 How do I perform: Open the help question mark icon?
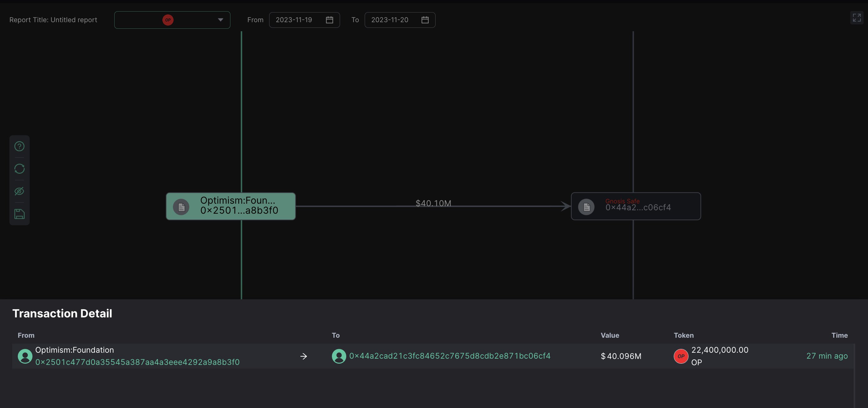pyautogui.click(x=19, y=146)
